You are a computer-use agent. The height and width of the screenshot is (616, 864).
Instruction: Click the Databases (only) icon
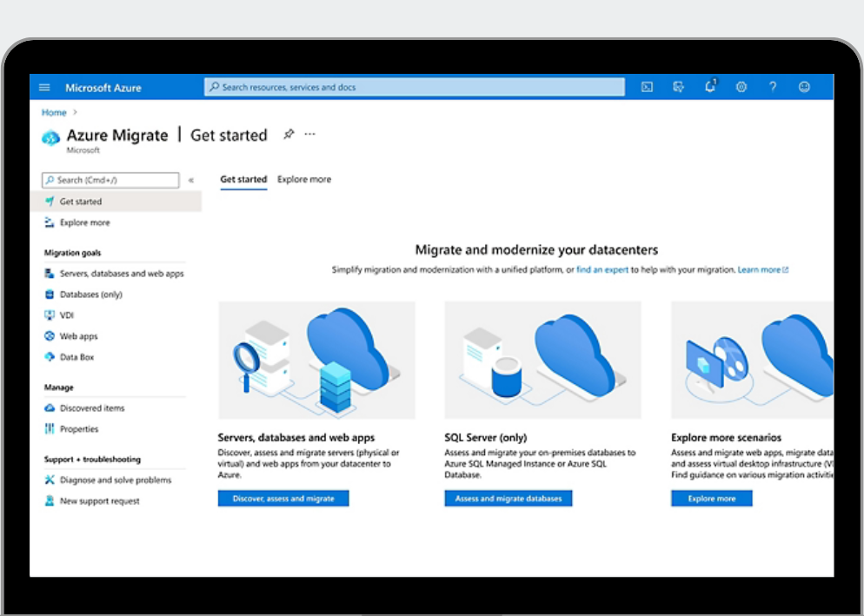50,295
